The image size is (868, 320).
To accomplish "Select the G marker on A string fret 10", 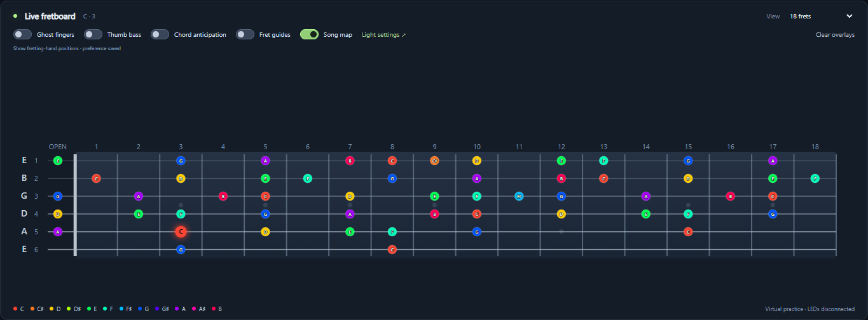I will pos(477,232).
